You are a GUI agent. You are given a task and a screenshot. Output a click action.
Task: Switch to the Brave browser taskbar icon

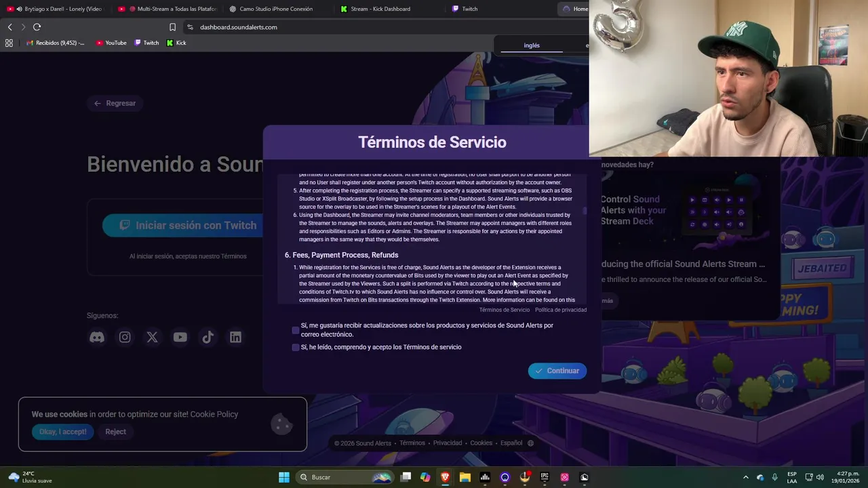(445, 477)
